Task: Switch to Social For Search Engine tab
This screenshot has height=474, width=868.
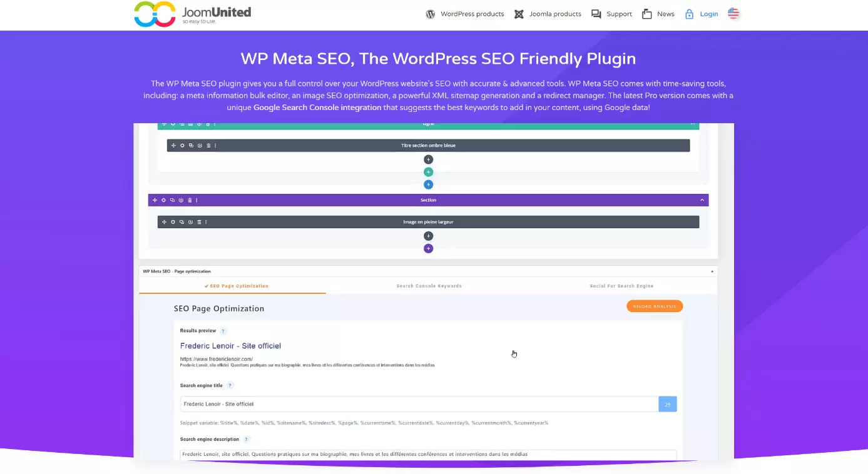Action: 621,286
